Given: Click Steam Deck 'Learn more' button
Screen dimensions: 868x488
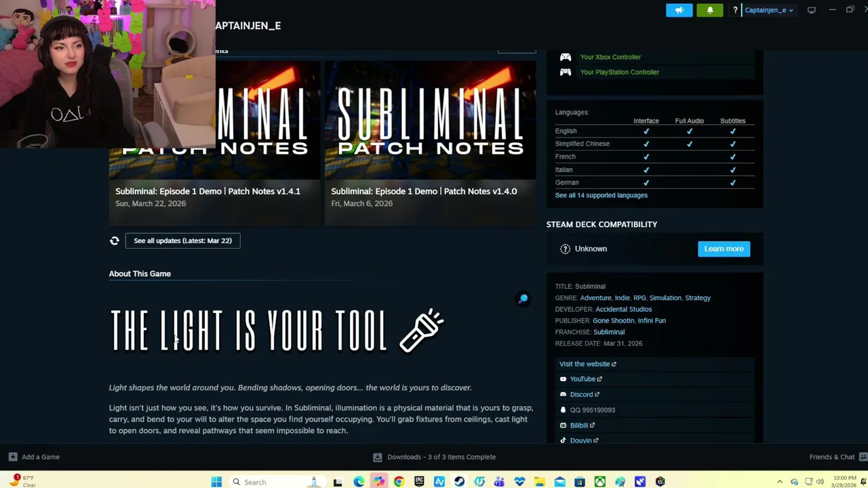Looking at the screenshot, I should pos(724,249).
